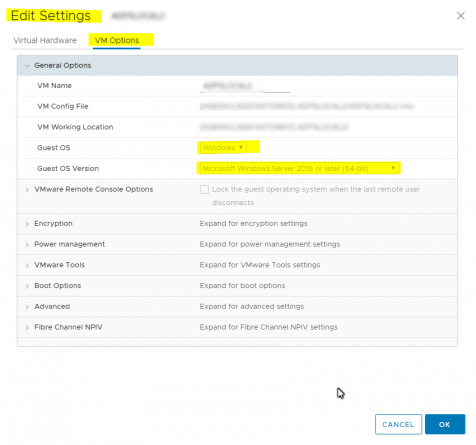Click the VM Config File label
This screenshot has height=445, width=476.
[63, 106]
